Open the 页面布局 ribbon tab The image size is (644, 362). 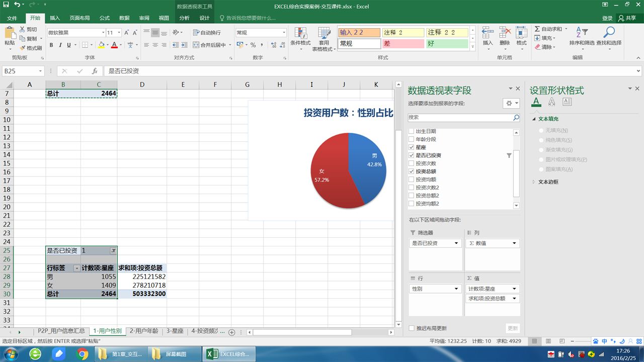(79, 18)
